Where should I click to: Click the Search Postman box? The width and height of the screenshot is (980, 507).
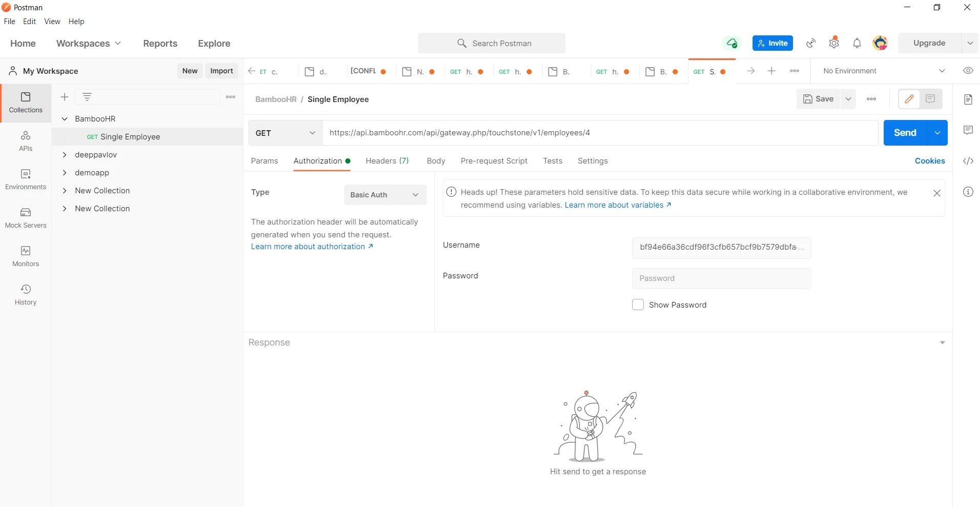[x=492, y=43]
